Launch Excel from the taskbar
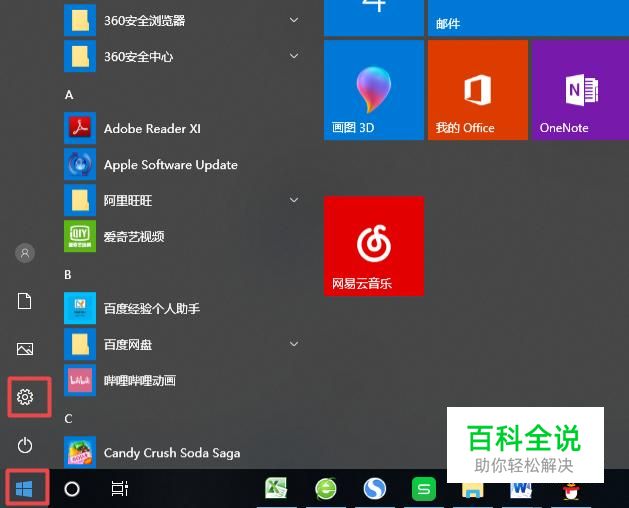629x508 pixels. tap(276, 488)
